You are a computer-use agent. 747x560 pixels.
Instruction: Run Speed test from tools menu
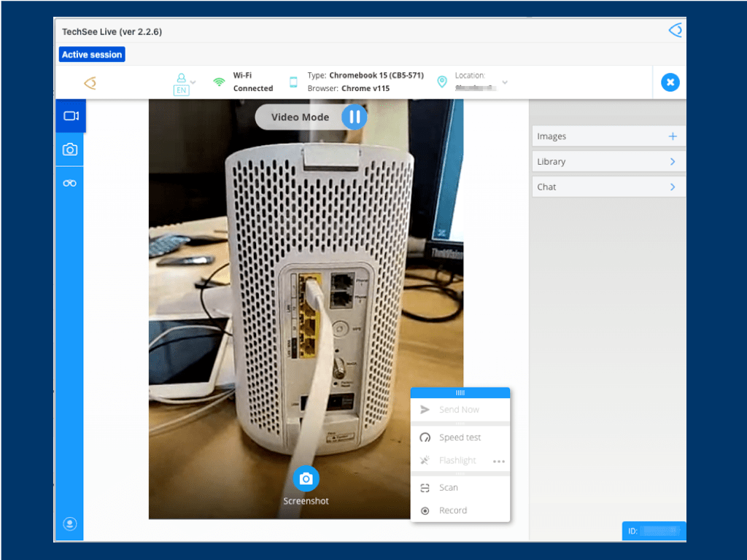click(460, 437)
